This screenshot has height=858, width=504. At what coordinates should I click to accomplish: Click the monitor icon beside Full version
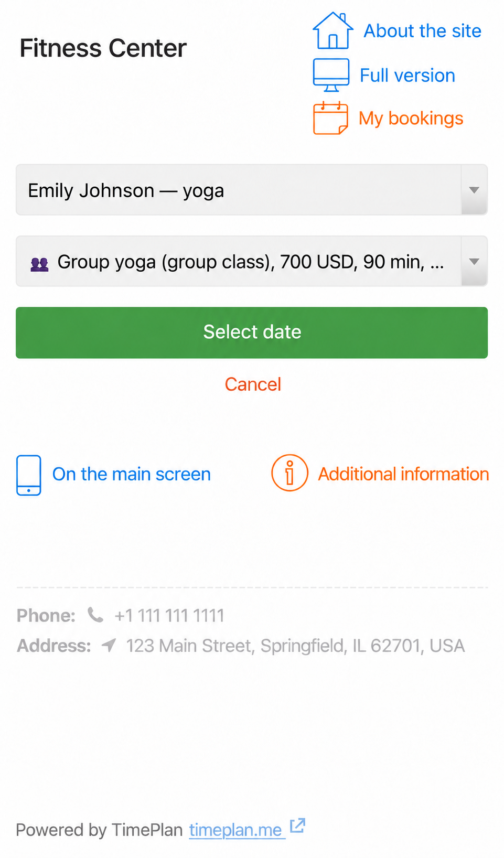click(331, 75)
